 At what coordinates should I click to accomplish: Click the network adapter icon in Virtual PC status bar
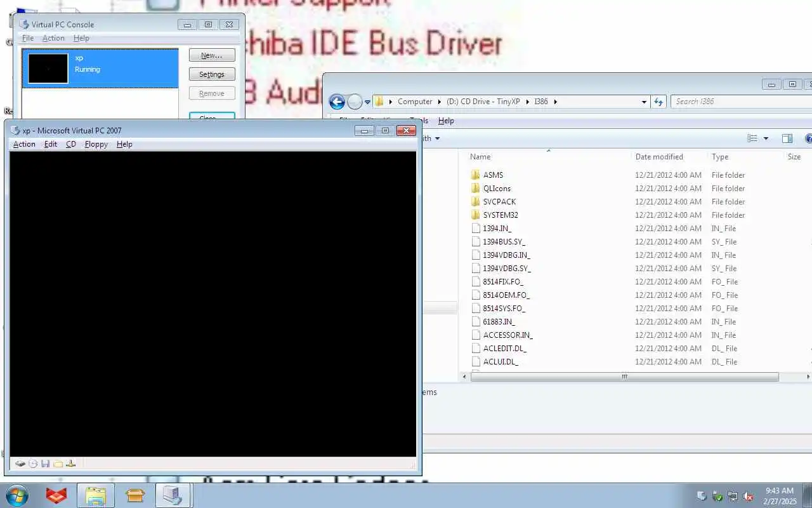coord(70,464)
